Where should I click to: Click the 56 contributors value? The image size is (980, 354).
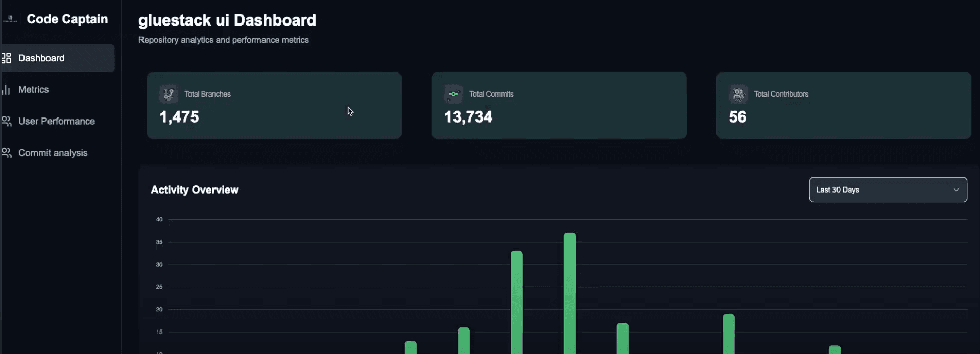click(737, 117)
